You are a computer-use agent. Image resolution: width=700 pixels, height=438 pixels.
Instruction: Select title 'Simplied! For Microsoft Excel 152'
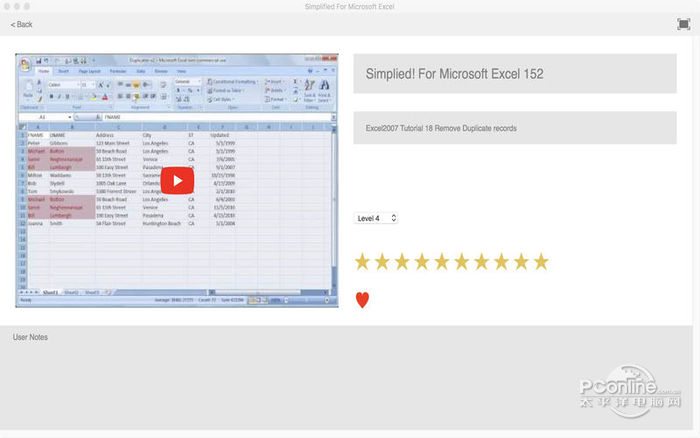pos(454,74)
